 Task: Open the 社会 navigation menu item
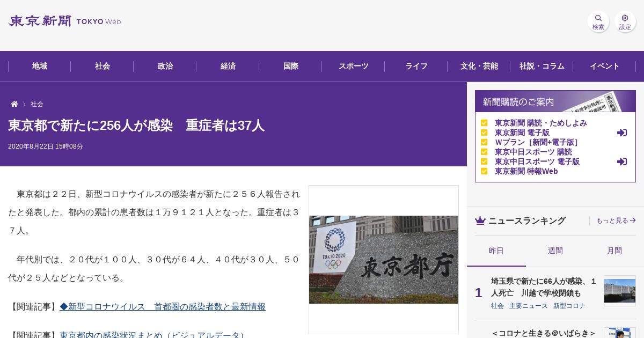click(x=103, y=66)
